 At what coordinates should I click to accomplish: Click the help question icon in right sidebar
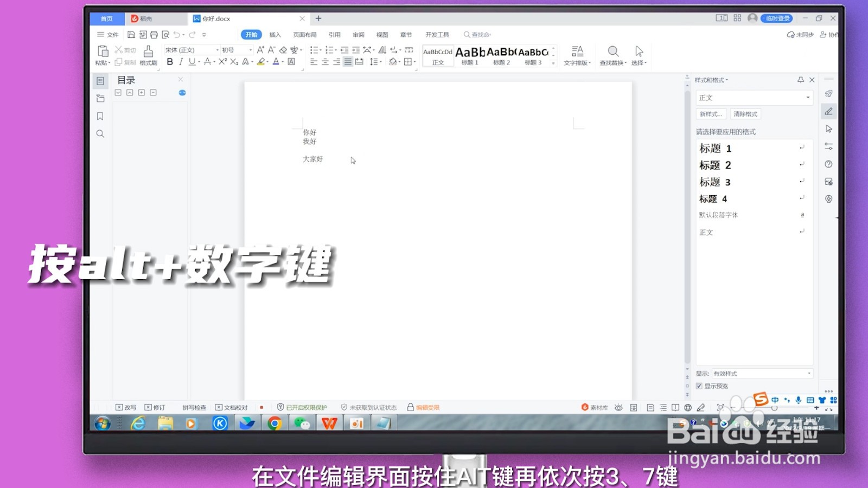(828, 164)
